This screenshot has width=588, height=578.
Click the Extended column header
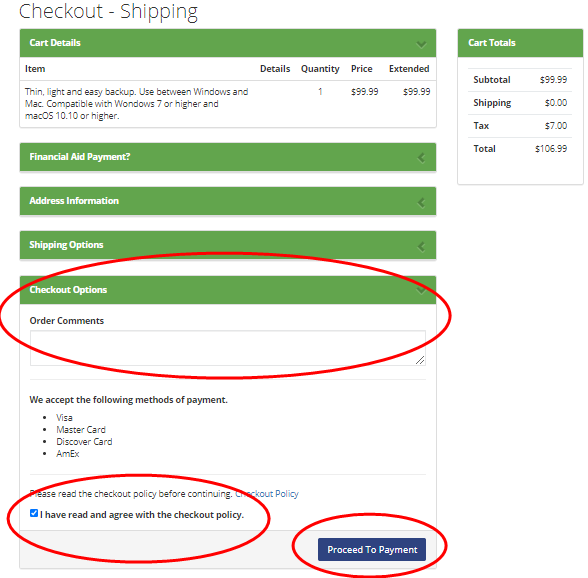pyautogui.click(x=409, y=69)
